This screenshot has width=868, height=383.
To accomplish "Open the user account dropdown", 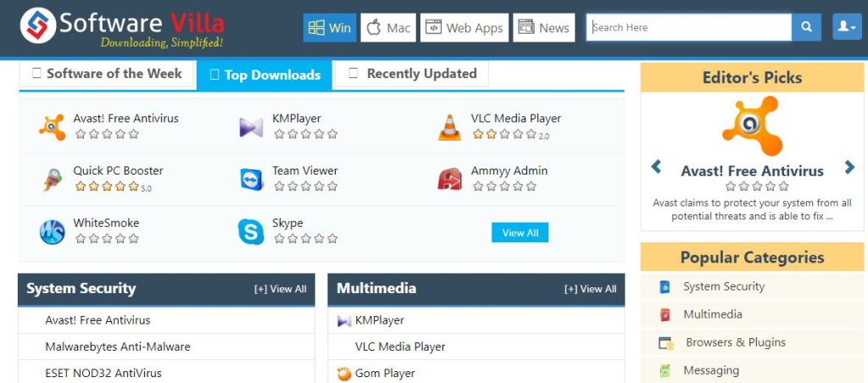I will pos(847,26).
